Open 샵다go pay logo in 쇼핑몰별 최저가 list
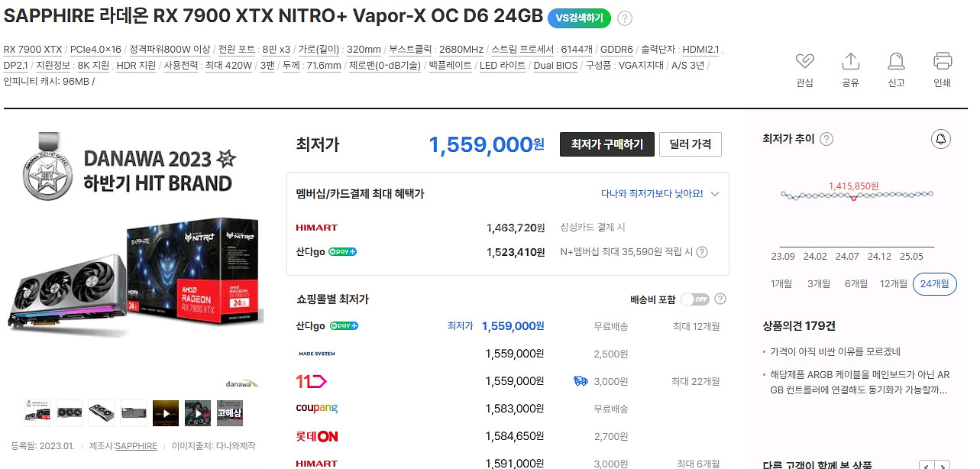This screenshot has width=980, height=469. click(326, 326)
